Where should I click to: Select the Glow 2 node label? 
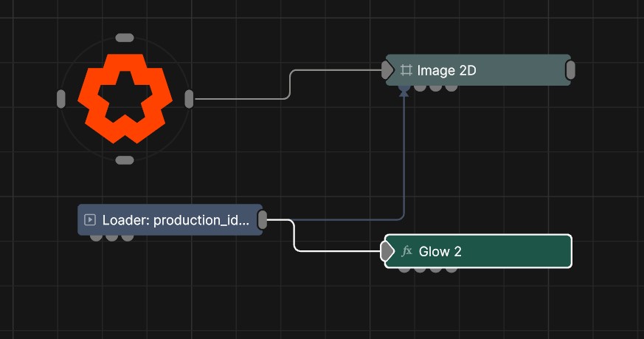[x=440, y=251]
